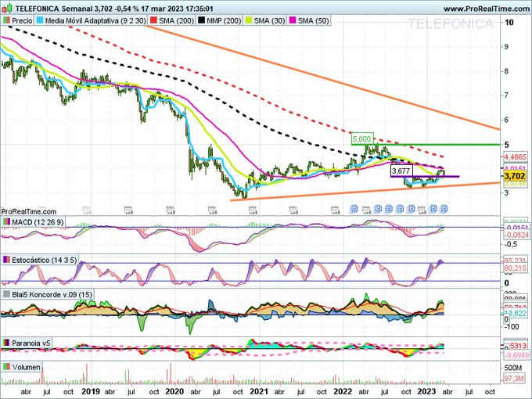Click the -100 value on the Koncorde axis
The height and width of the screenshot is (399, 532).
[512, 326]
